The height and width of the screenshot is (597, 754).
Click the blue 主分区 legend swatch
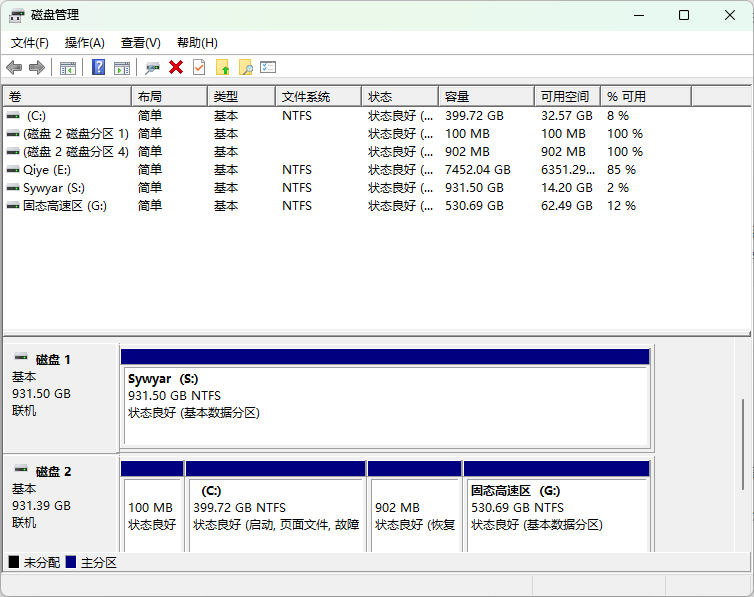pyautogui.click(x=71, y=562)
